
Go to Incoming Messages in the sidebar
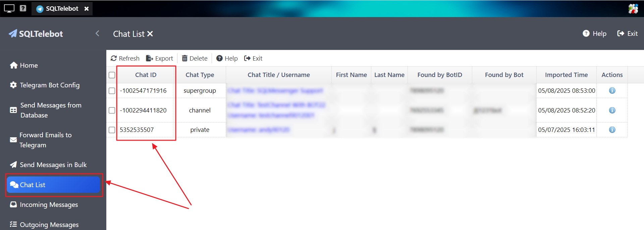(49, 205)
